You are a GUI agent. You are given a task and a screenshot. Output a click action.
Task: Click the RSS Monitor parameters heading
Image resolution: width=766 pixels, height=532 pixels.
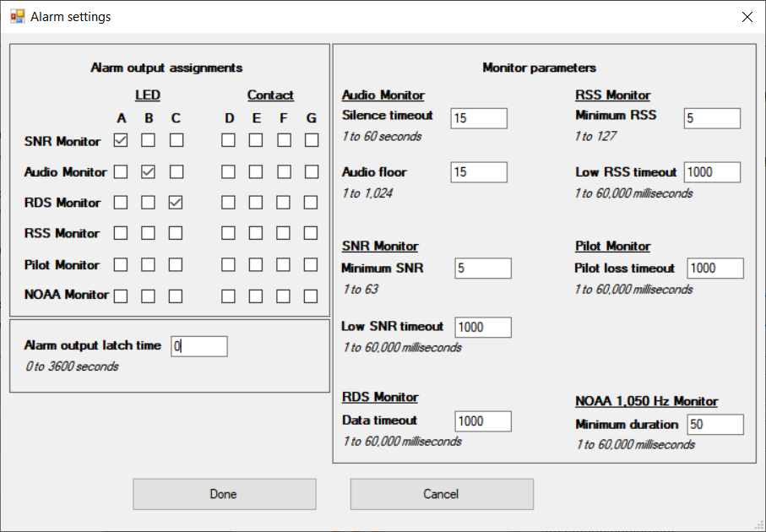point(612,95)
